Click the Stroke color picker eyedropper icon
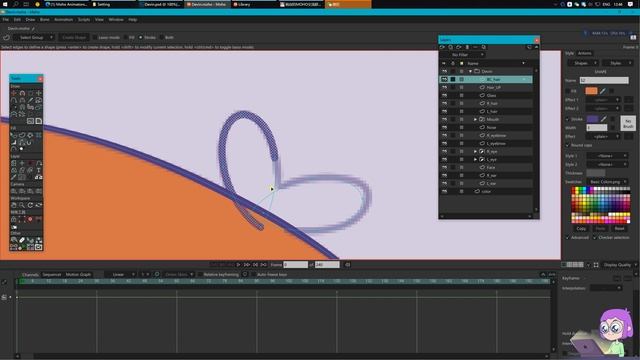The width and height of the screenshot is (640, 360). click(x=603, y=119)
